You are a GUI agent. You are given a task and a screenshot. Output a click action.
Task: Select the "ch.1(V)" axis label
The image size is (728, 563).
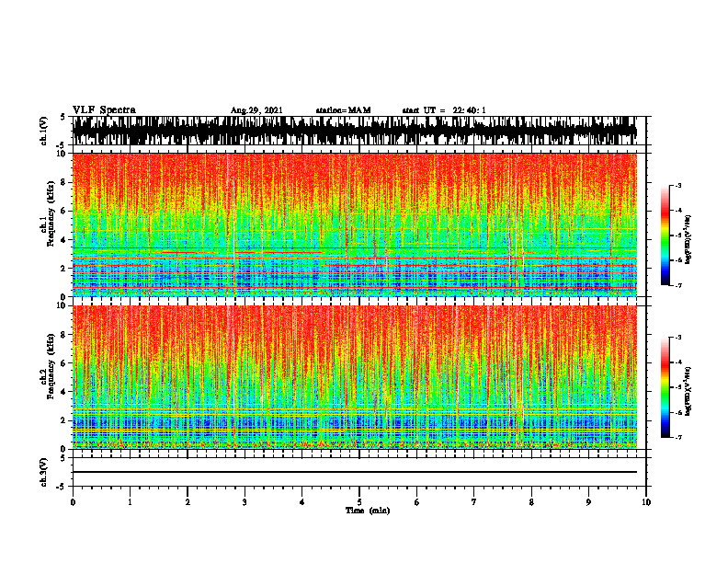click(43, 132)
